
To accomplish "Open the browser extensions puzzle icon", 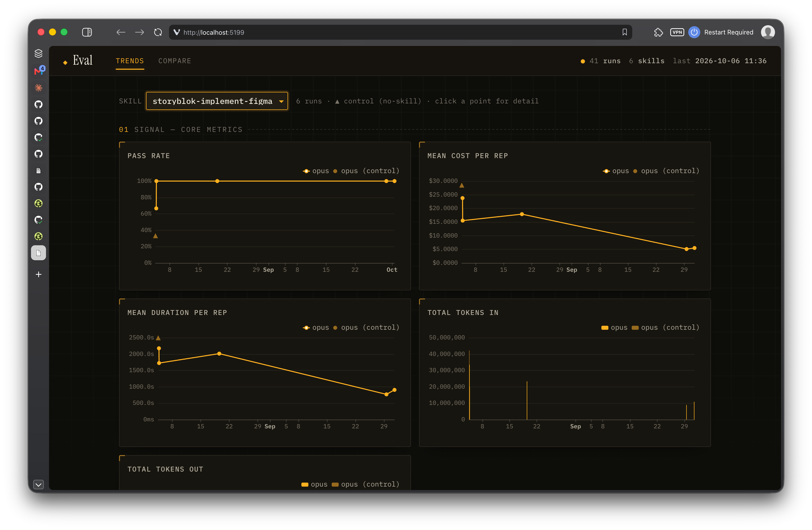I will coord(658,32).
